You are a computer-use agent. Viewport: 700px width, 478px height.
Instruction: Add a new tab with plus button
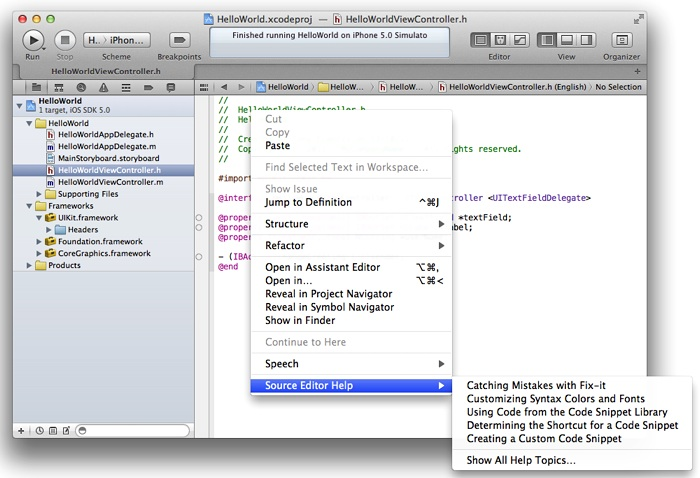(x=638, y=71)
